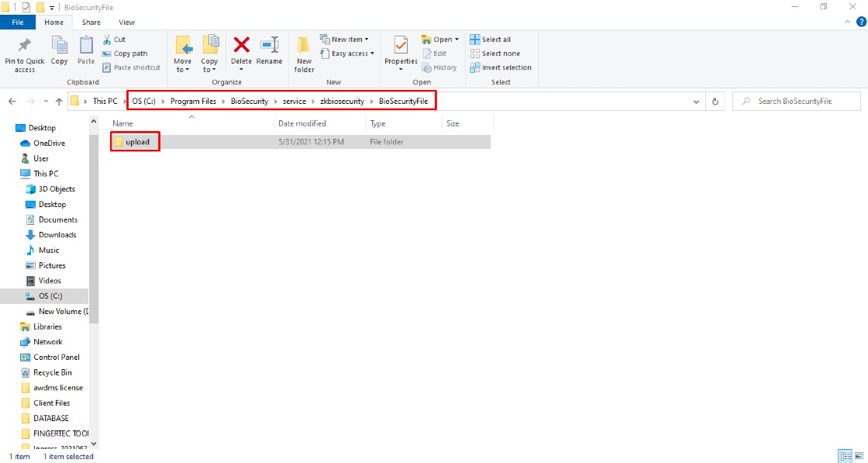Image resolution: width=868 pixels, height=463 pixels.
Task: Sort by the Size column header
Action: pyautogui.click(x=468, y=123)
